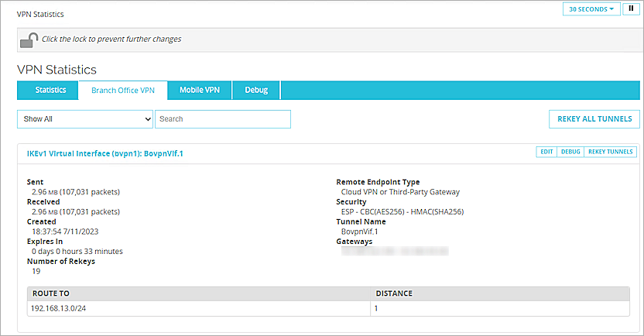Viewport: 644px width, 336px height.
Task: Select the Branch Office VPN tab
Action: (x=123, y=90)
